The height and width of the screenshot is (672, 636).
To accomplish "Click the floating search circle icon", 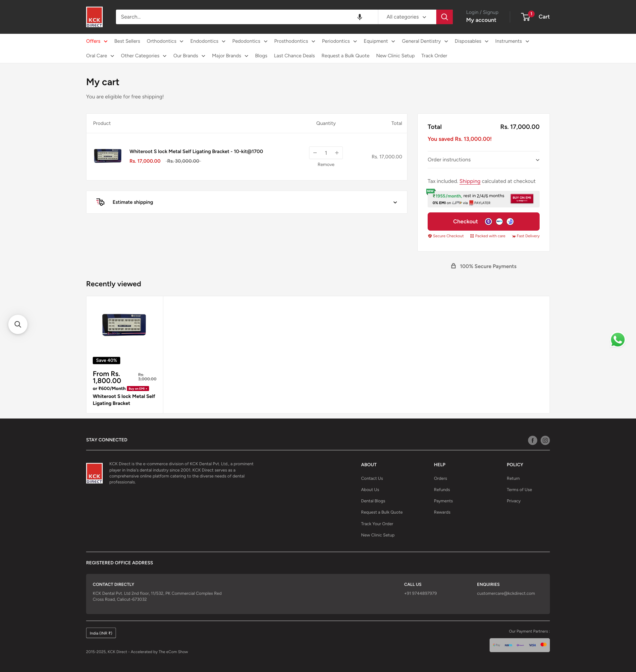I will [x=18, y=324].
